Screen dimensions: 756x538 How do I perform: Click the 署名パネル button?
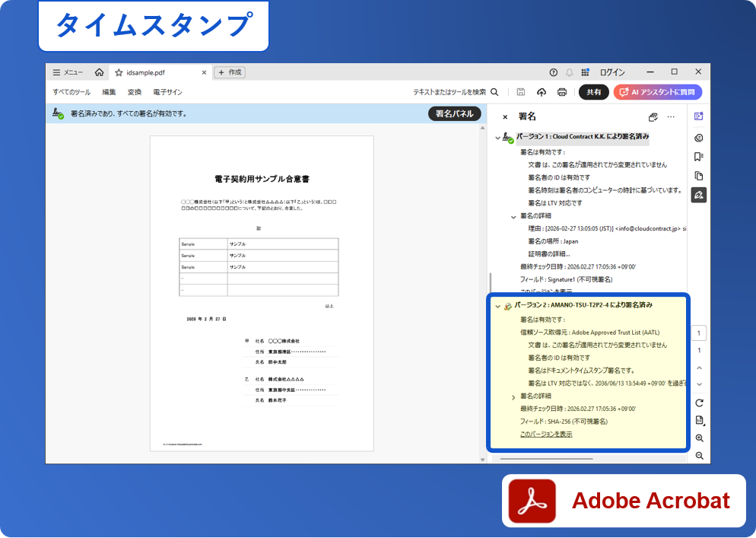coord(454,113)
